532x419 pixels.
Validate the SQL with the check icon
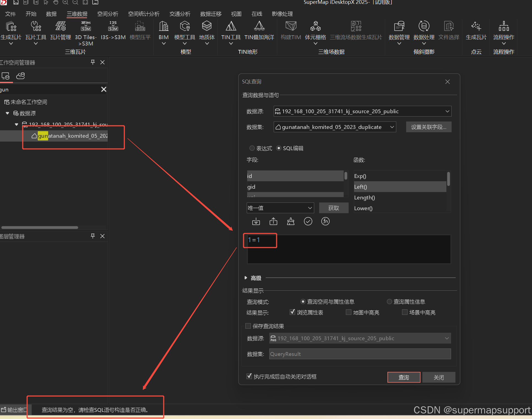point(308,221)
